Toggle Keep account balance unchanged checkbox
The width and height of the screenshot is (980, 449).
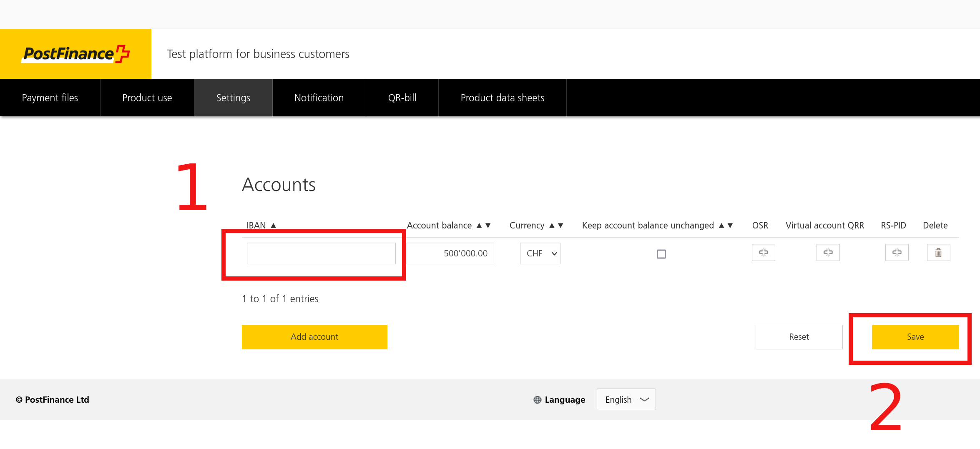pos(661,254)
